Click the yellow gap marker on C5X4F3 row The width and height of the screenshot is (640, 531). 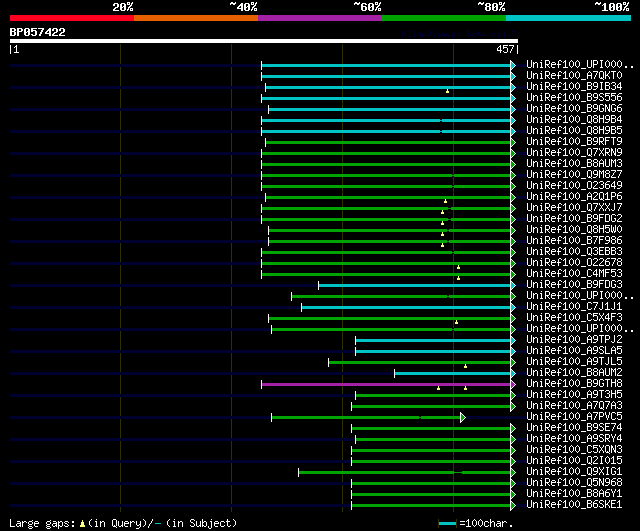point(456,322)
